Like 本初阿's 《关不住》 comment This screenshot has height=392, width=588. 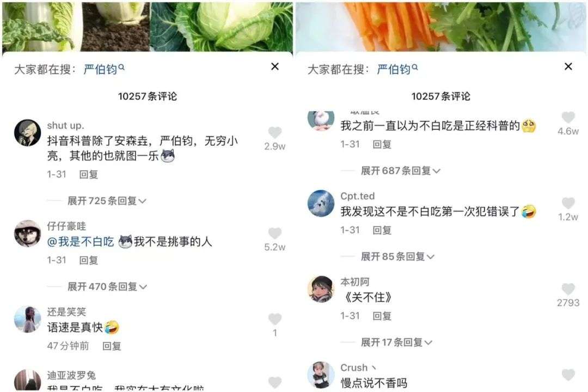[568, 289]
